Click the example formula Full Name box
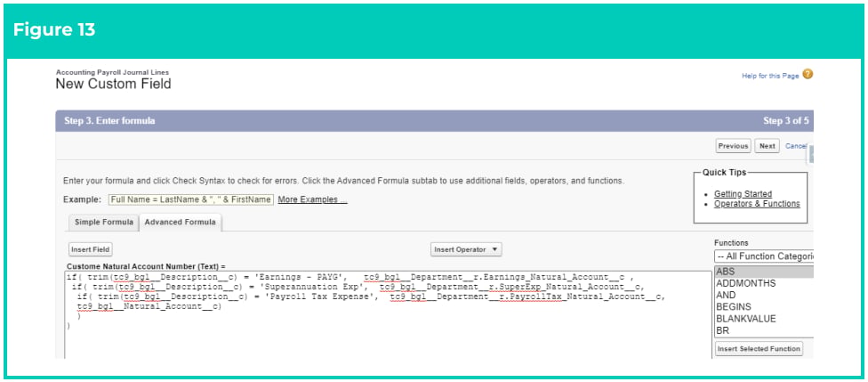868x382 pixels. (191, 199)
